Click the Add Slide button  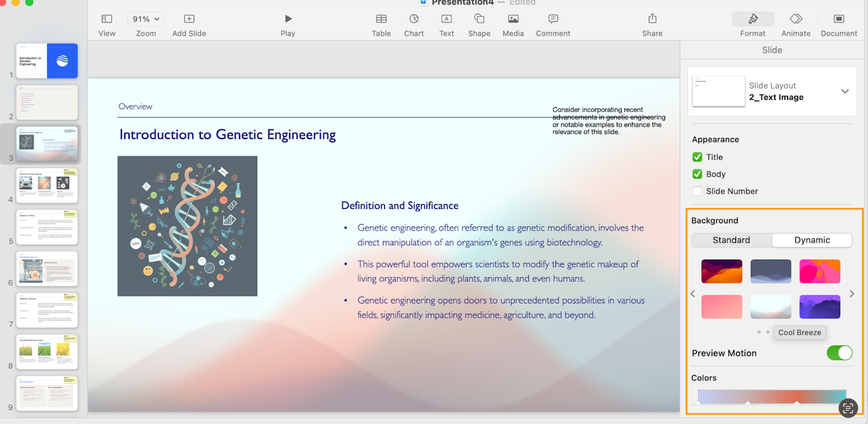189,19
